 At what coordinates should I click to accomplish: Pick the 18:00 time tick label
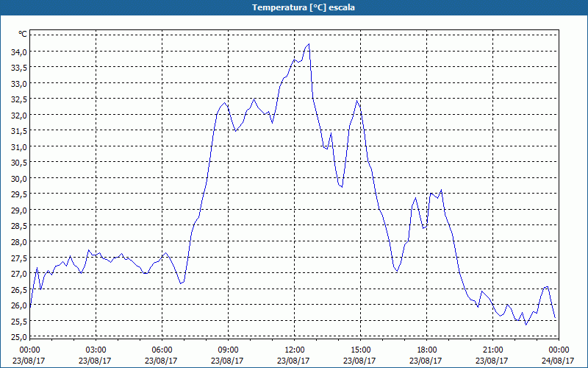point(427,350)
